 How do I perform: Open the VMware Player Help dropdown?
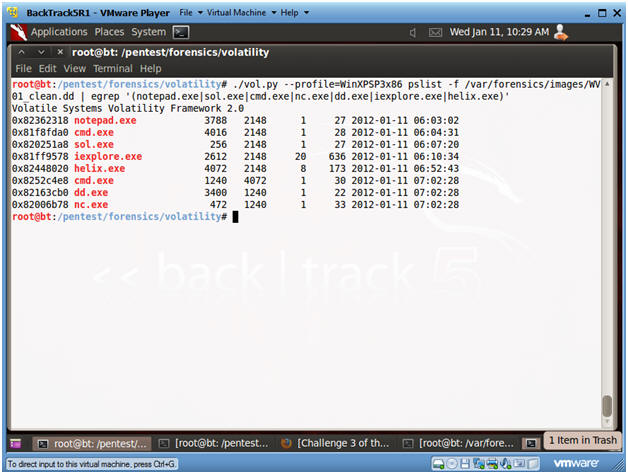tap(294, 13)
